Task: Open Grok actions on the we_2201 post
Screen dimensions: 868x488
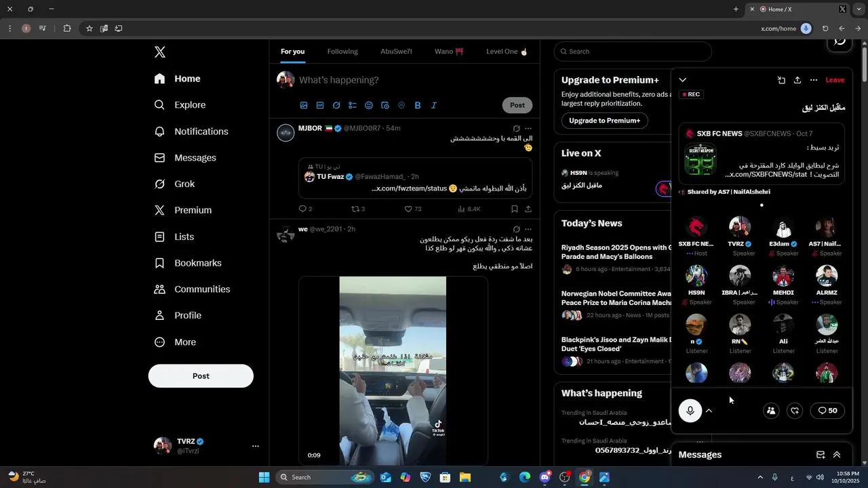Action: coord(517,229)
